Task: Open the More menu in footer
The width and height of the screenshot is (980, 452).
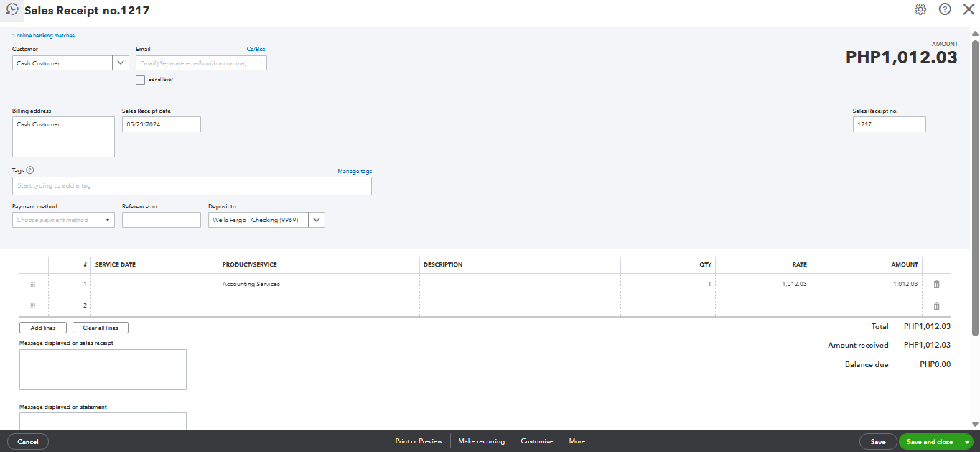Action: click(x=577, y=441)
